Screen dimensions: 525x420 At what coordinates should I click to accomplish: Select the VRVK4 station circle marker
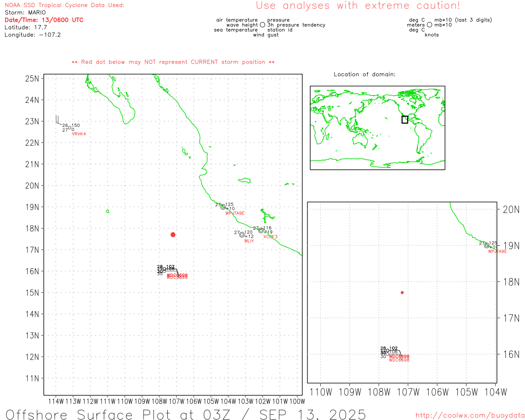(69, 128)
